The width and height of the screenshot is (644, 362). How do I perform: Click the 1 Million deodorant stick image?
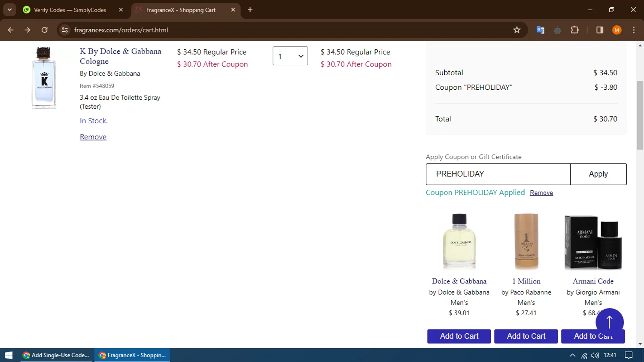tap(526, 241)
